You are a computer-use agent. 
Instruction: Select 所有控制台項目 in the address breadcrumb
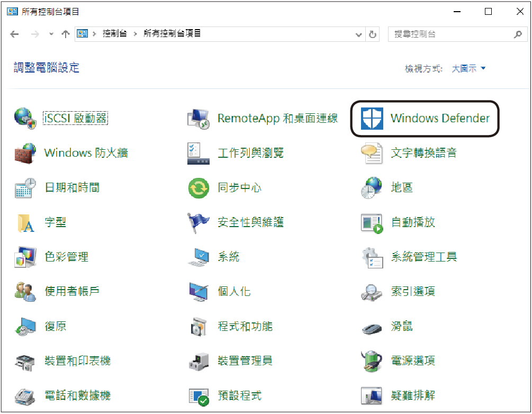tap(172, 33)
